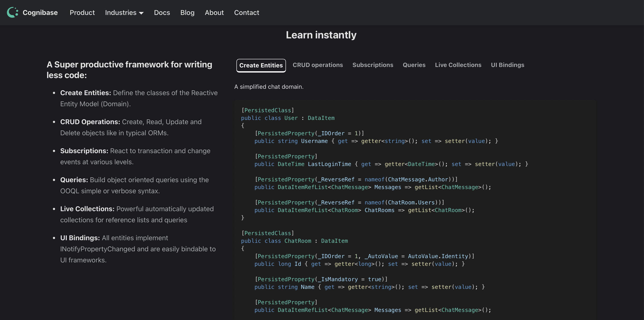Click the ChatMessage.Author ReverseRef attribute line
The width and height of the screenshot is (644, 320).
pos(356,179)
